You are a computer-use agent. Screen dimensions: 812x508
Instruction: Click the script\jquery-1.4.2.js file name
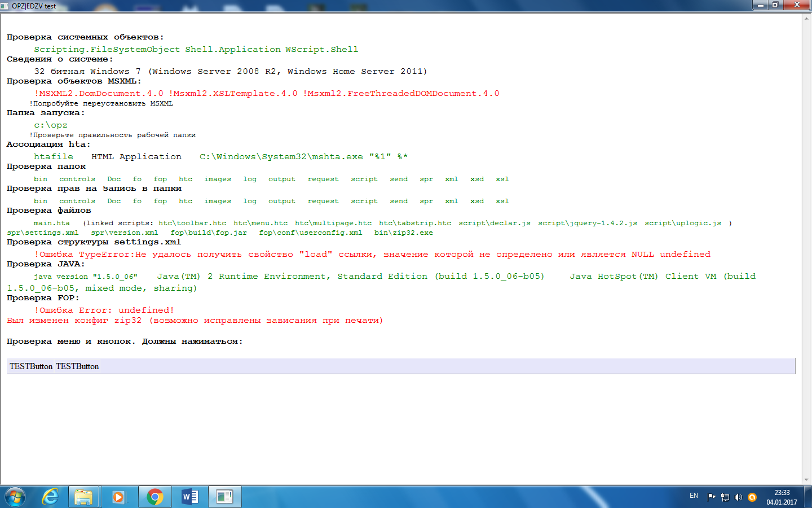click(x=588, y=224)
